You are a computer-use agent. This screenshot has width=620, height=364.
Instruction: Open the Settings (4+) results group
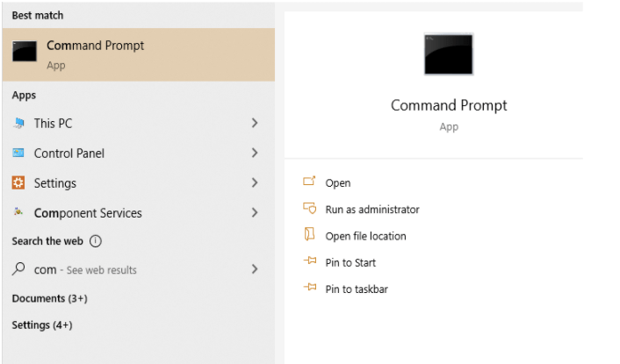pos(42,325)
